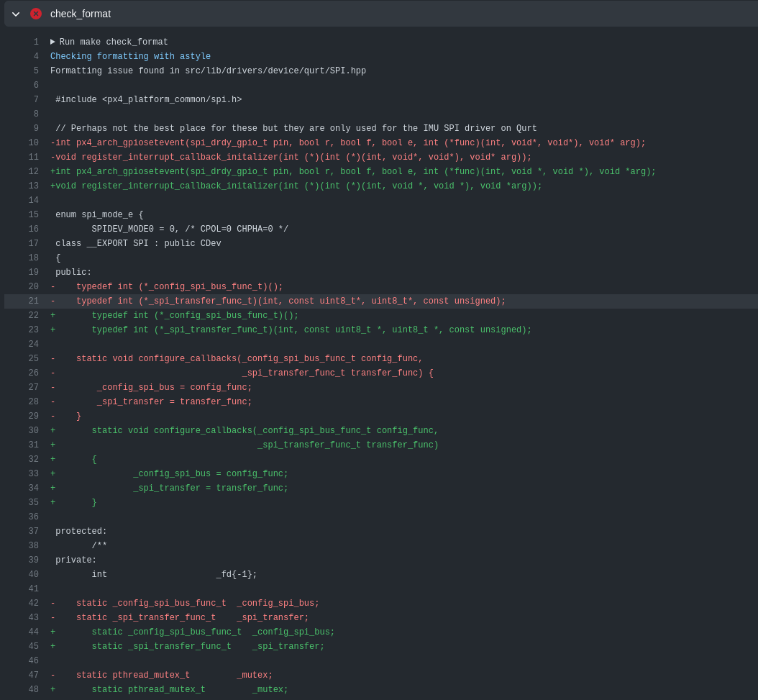Click the '#include <px4_platform_common/spi.h>' line

[148, 99]
